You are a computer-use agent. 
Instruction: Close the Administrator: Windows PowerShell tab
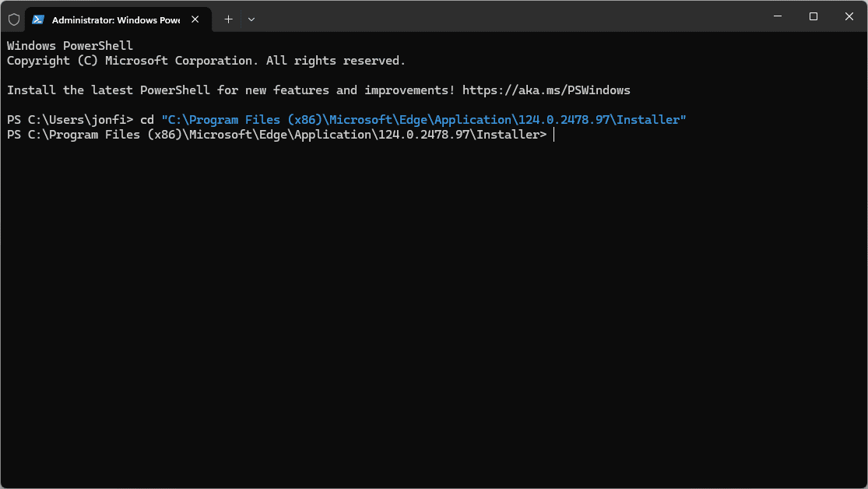tap(195, 19)
